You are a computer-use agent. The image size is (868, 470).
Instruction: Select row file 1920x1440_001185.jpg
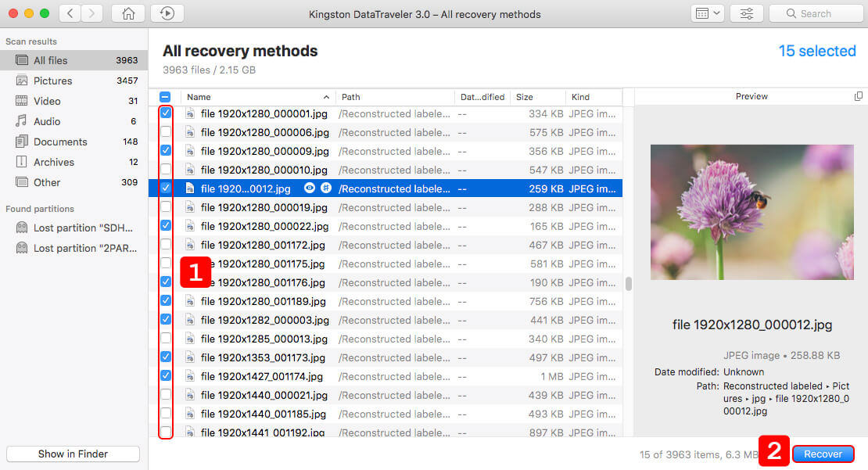pos(386,414)
